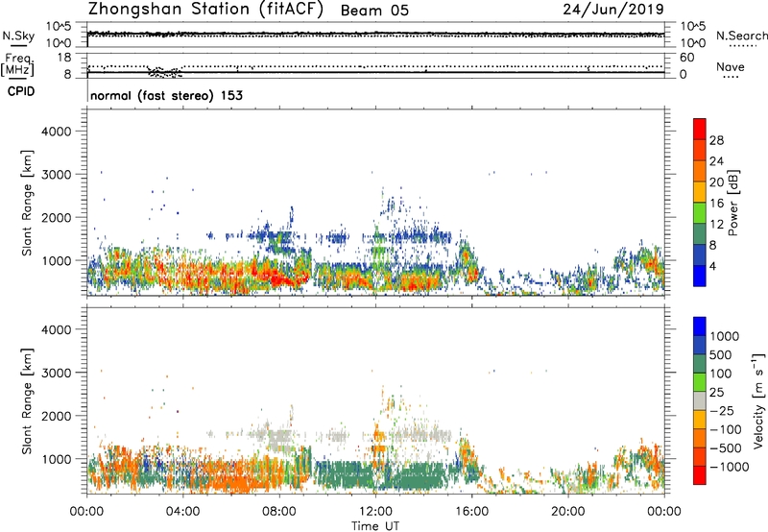Click the -1000 label on velocity colorbar
The height and width of the screenshot is (532, 768).
click(730, 467)
